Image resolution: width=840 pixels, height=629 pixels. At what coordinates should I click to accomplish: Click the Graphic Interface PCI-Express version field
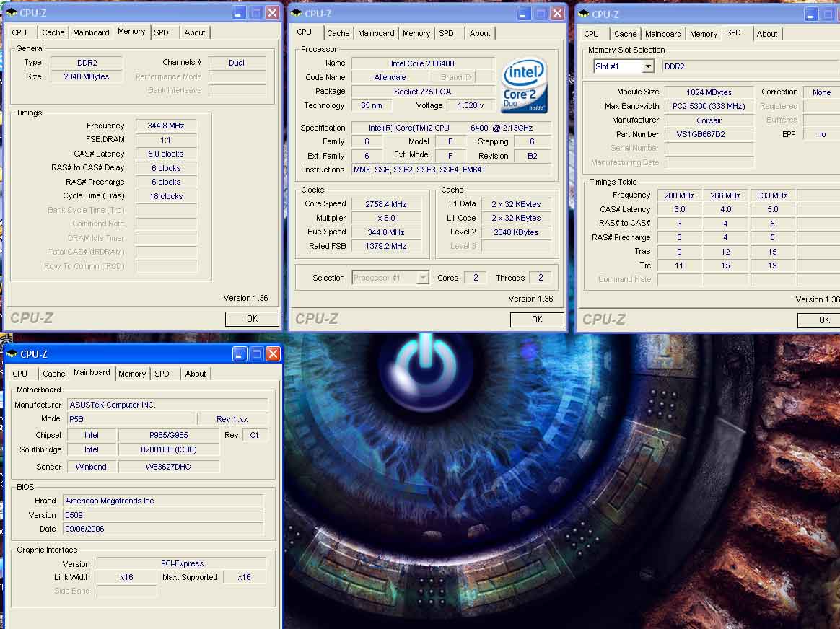click(182, 563)
